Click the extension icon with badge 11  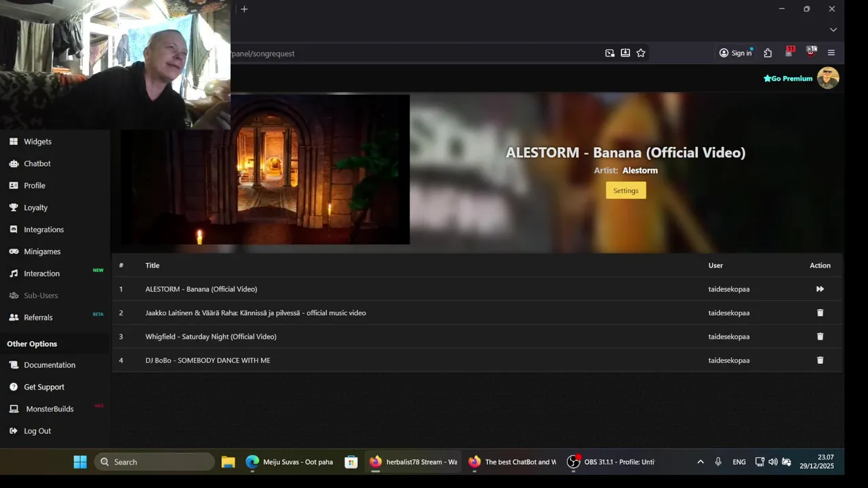789,52
